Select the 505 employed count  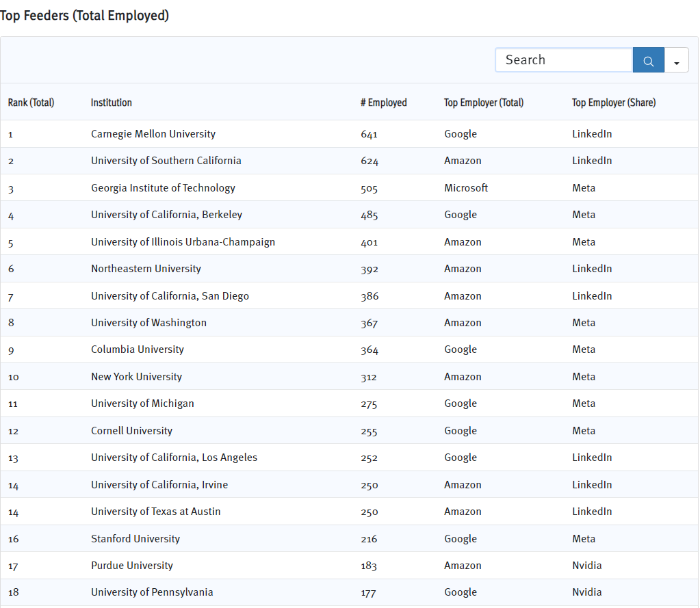(x=369, y=189)
